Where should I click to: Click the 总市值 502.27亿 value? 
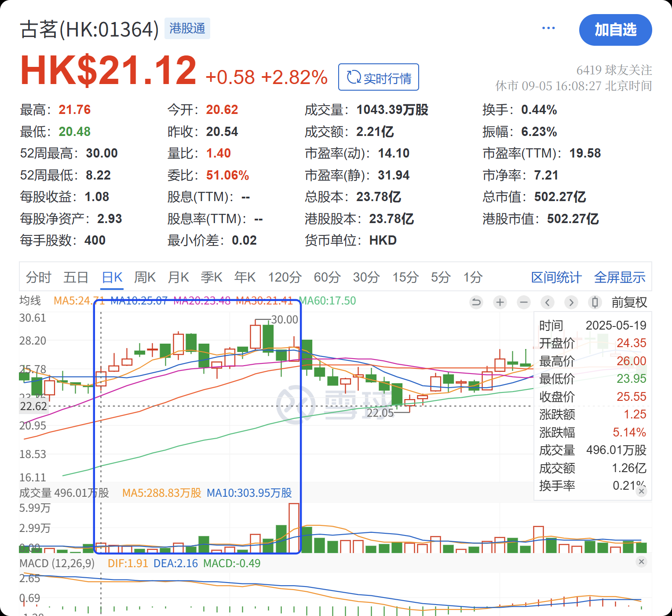(560, 197)
